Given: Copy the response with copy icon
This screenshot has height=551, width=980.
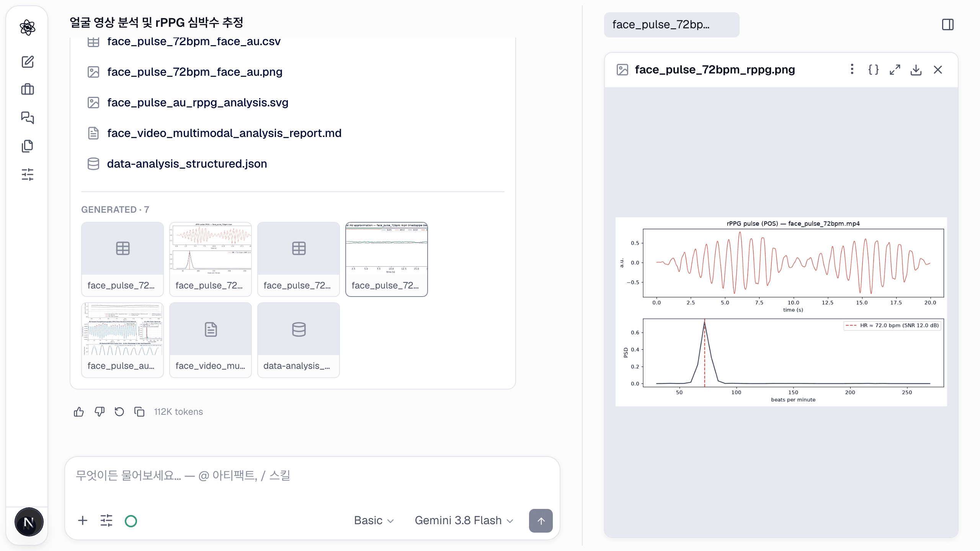Looking at the screenshot, I should click(139, 412).
